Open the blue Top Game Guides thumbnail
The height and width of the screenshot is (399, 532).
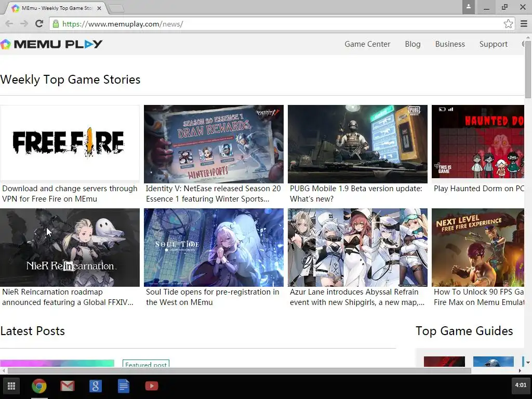tap(494, 362)
